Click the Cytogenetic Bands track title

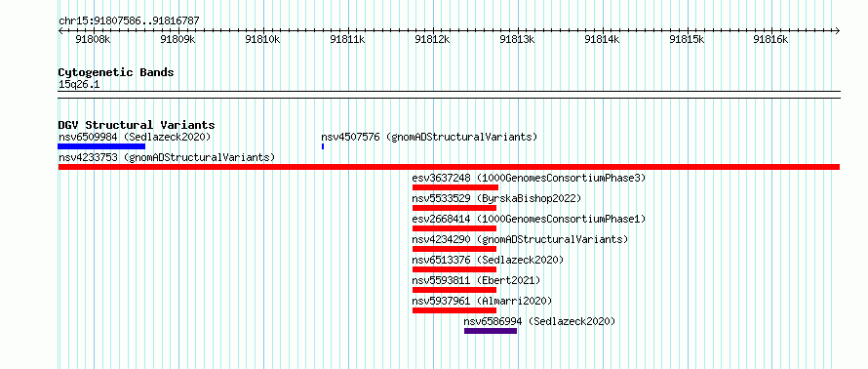(x=116, y=72)
